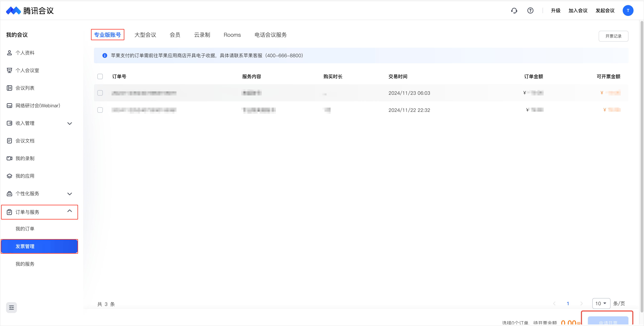Click the 服务内容 column header
Viewport: 644px width, 326px height.
[252, 77]
